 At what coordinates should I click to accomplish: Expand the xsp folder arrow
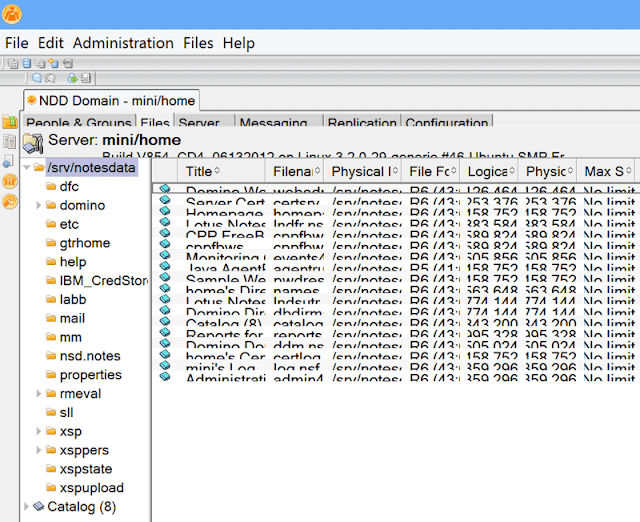point(38,431)
